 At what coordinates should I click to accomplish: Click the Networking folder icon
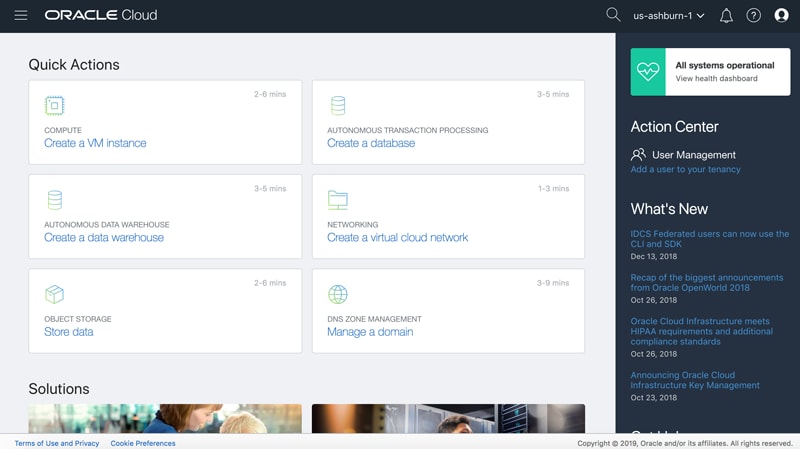click(338, 200)
